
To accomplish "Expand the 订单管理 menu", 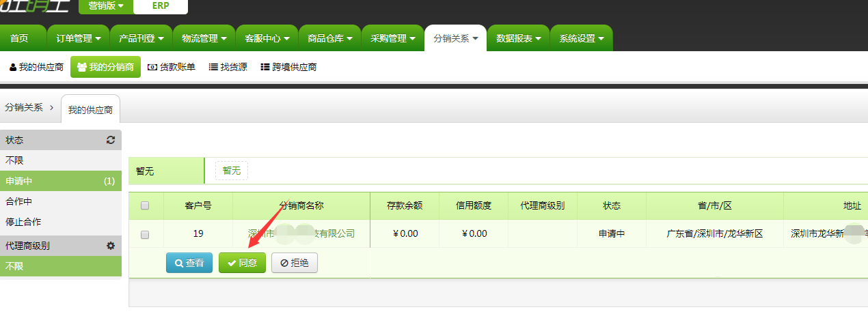I will tap(79, 38).
